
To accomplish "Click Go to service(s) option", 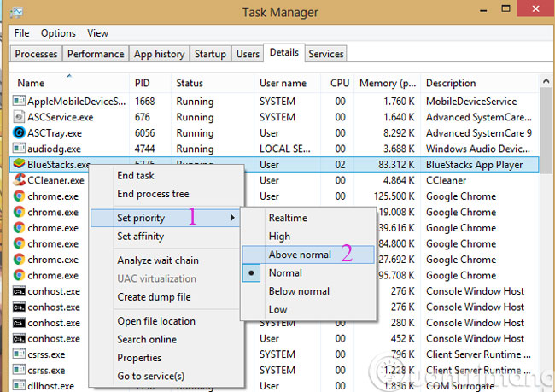I will pos(151,376).
